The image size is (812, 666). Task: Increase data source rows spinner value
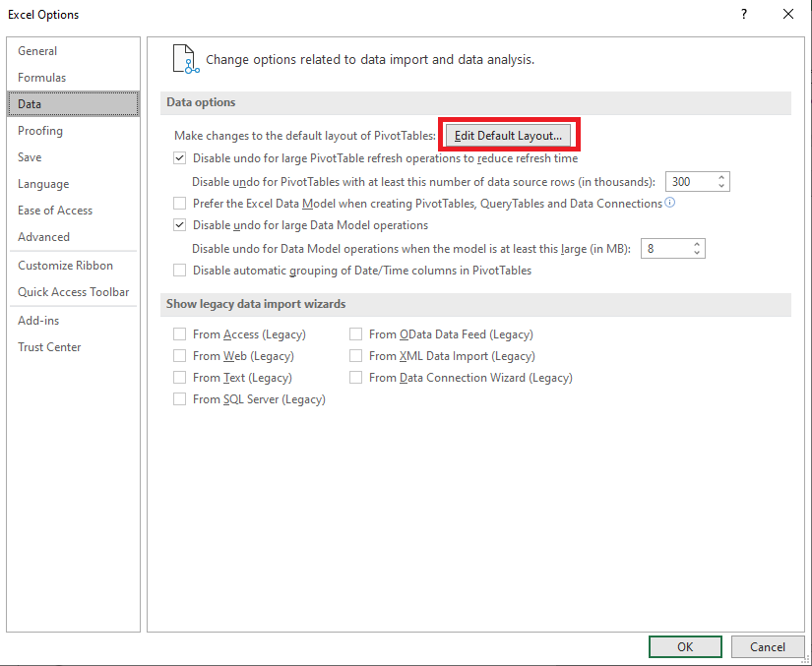click(721, 177)
